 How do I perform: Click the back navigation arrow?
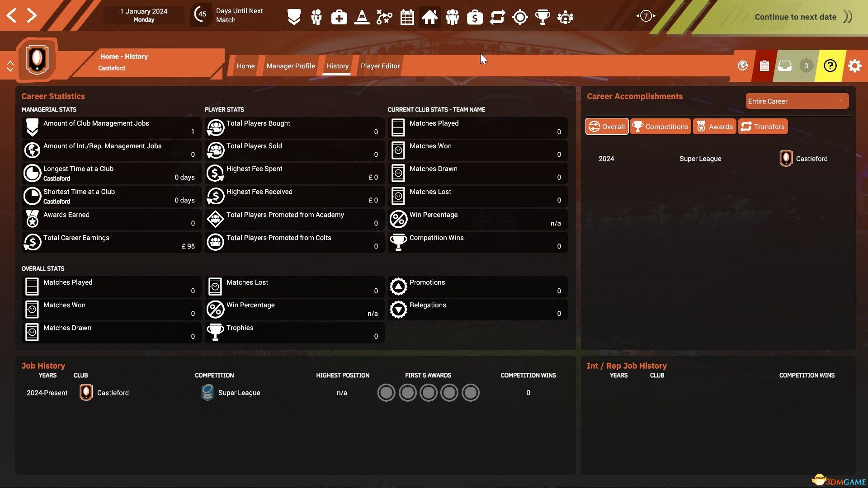[12, 15]
